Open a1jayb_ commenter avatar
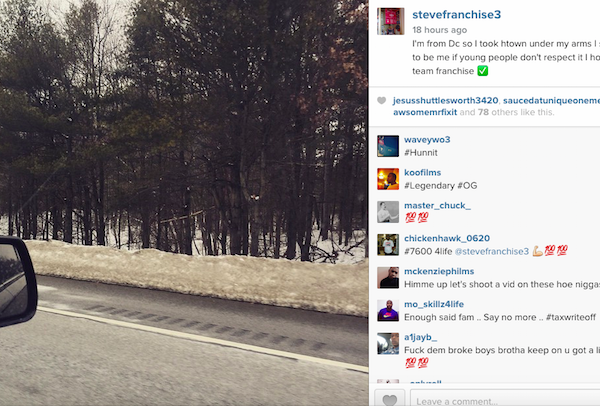The width and height of the screenshot is (600, 406). 388,343
